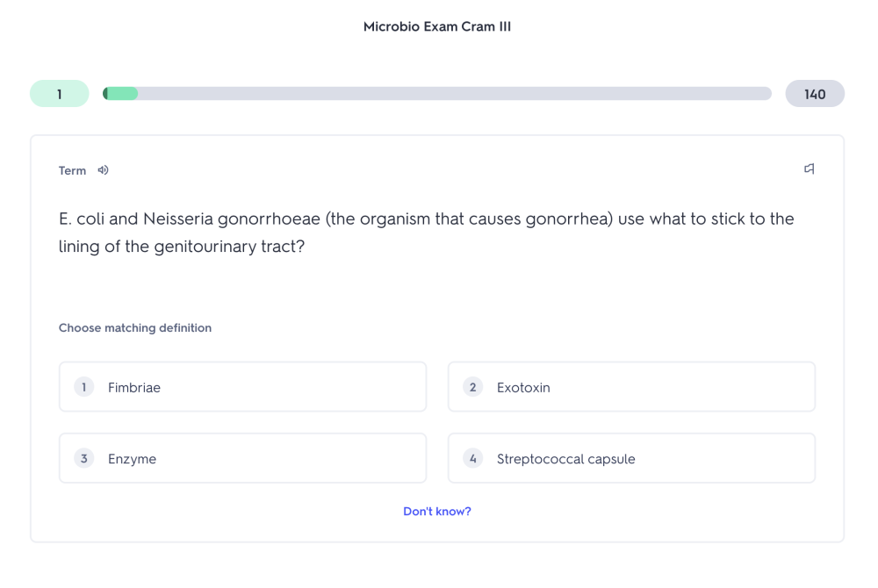Click the Term label
This screenshot has height=588, width=878.
(x=72, y=170)
